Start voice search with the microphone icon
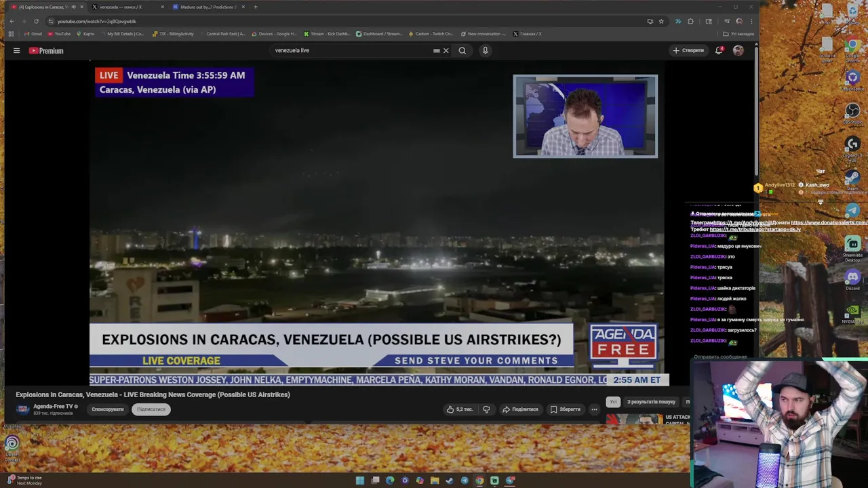 (485, 50)
